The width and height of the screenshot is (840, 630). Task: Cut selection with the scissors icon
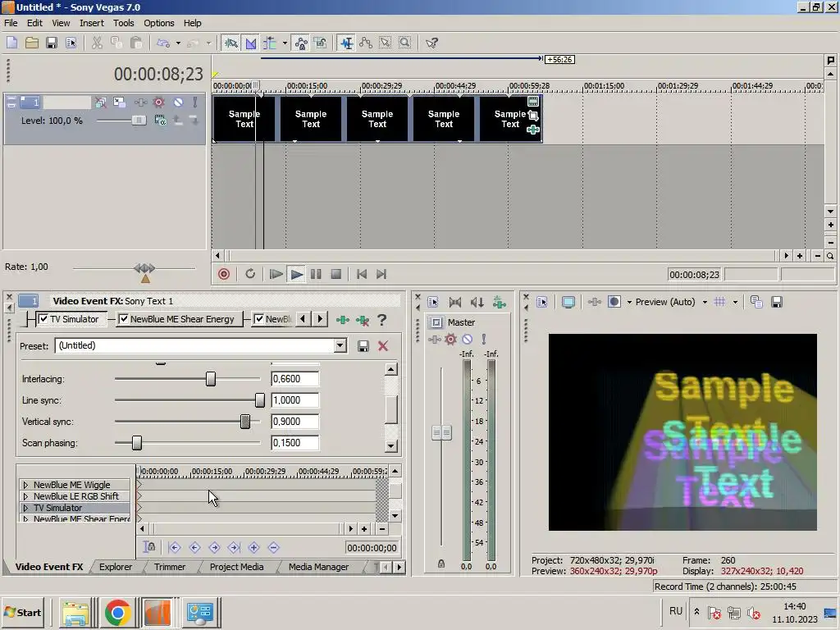pyautogui.click(x=97, y=43)
